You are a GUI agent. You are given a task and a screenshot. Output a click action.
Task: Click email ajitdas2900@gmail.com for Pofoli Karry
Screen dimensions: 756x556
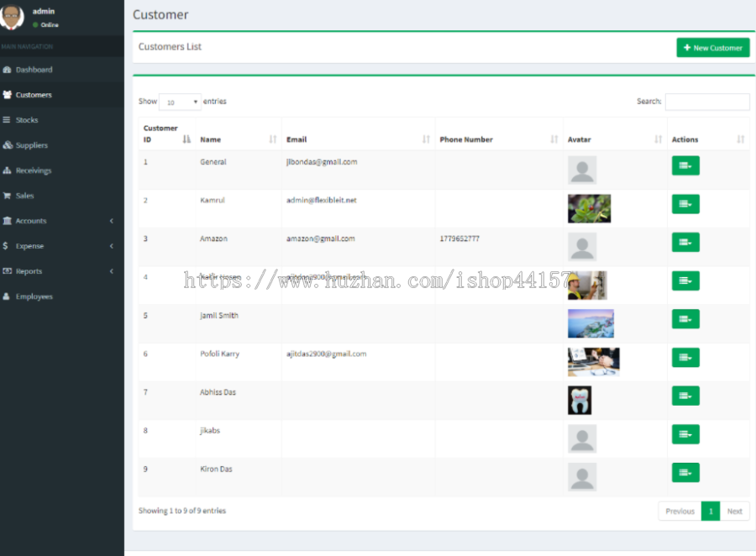[327, 354]
